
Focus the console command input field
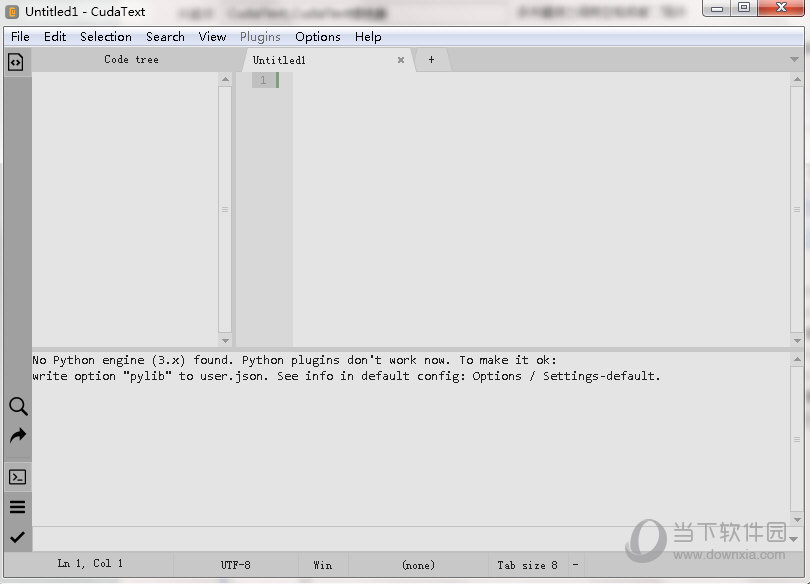point(409,539)
